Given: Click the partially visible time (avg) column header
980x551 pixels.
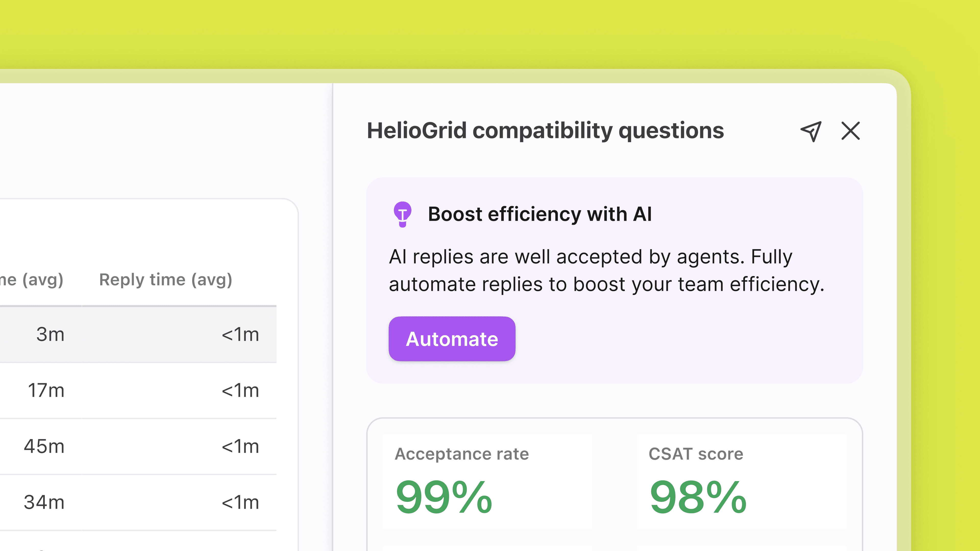Looking at the screenshot, I should click(x=32, y=280).
